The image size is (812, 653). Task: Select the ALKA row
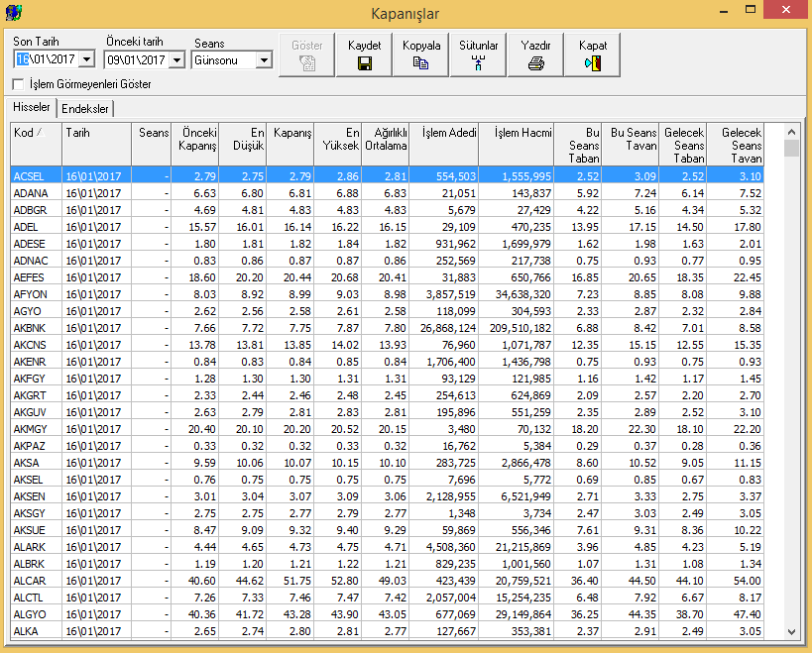point(388,631)
